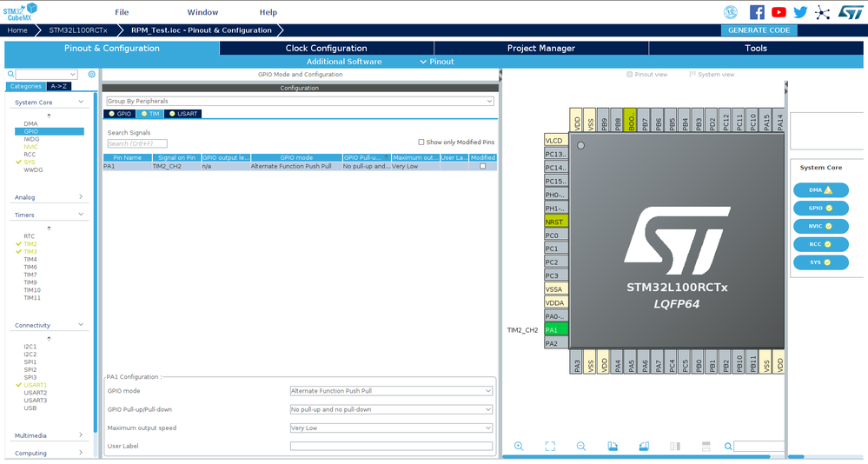The height and width of the screenshot is (464, 868).
Task: Open the settings gear beside the category search
Action: click(x=92, y=74)
